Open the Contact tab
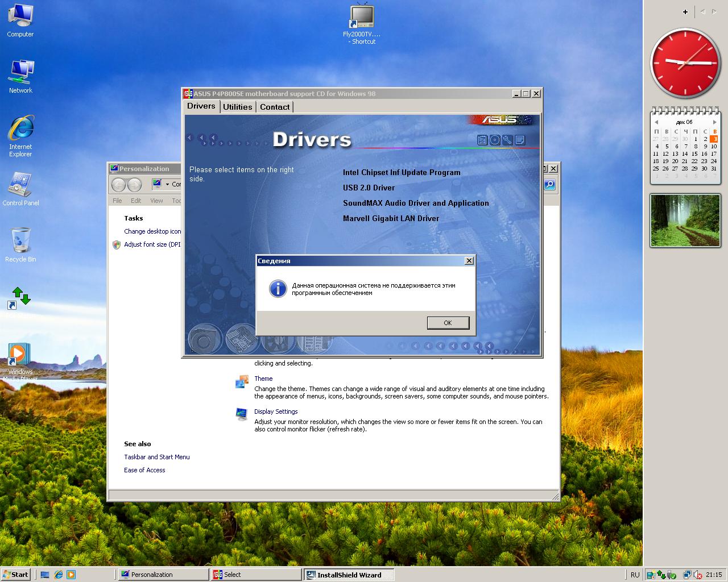 275,107
